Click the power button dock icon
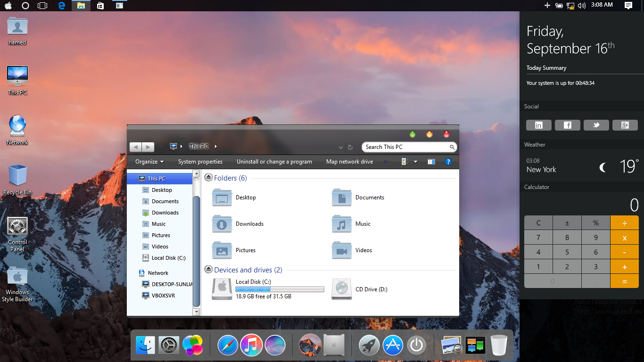The height and width of the screenshot is (362, 644). (x=416, y=346)
